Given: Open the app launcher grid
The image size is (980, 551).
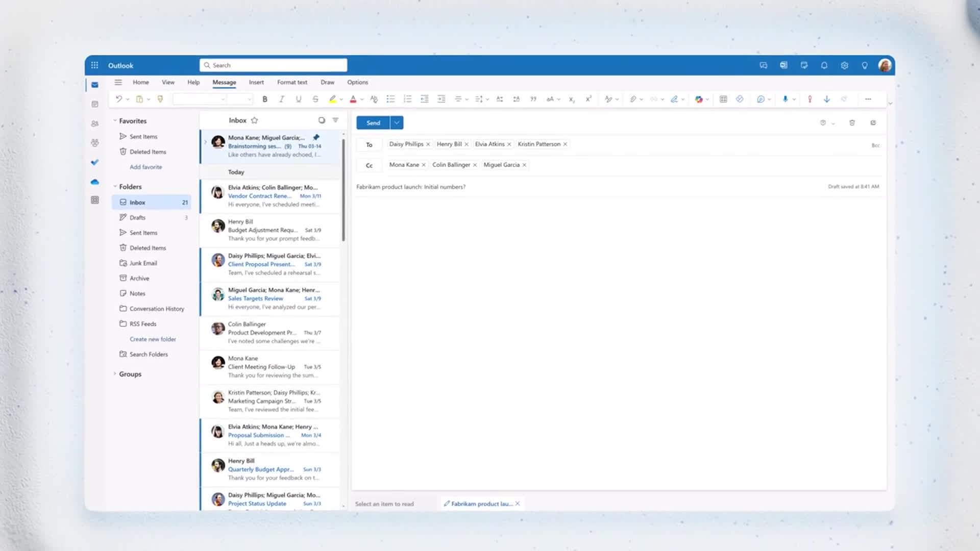Looking at the screenshot, I should pyautogui.click(x=94, y=65).
